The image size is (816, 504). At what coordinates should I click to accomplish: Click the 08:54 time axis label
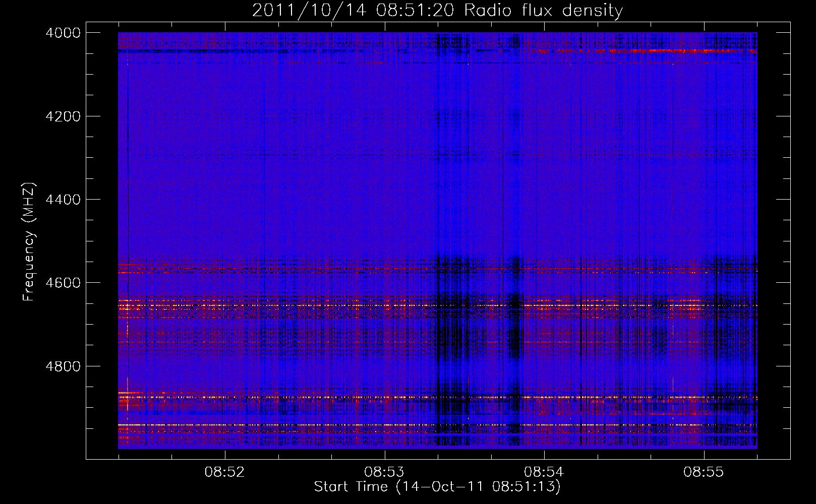pos(544,472)
